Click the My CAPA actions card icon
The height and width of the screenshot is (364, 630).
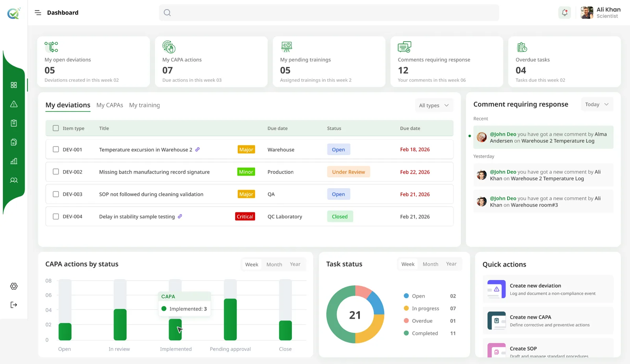coord(169,47)
